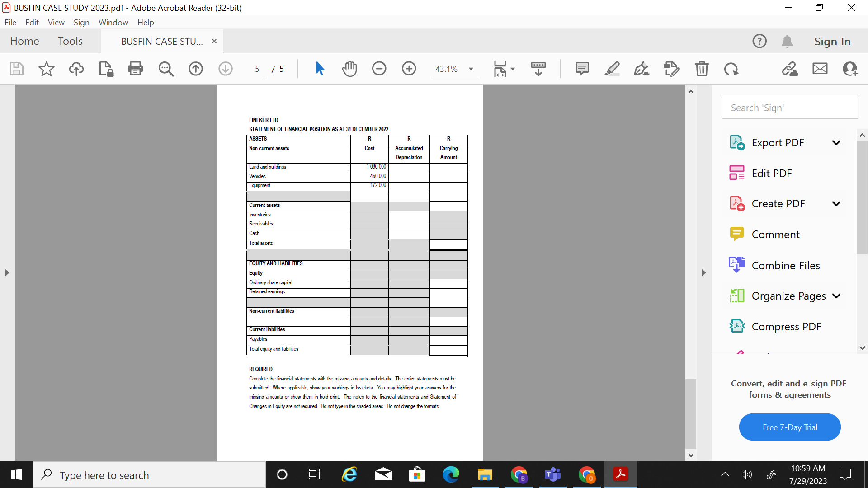Screen dimensions: 868x488
Task: Jump to the next page with down arrow
Action: 225,69
